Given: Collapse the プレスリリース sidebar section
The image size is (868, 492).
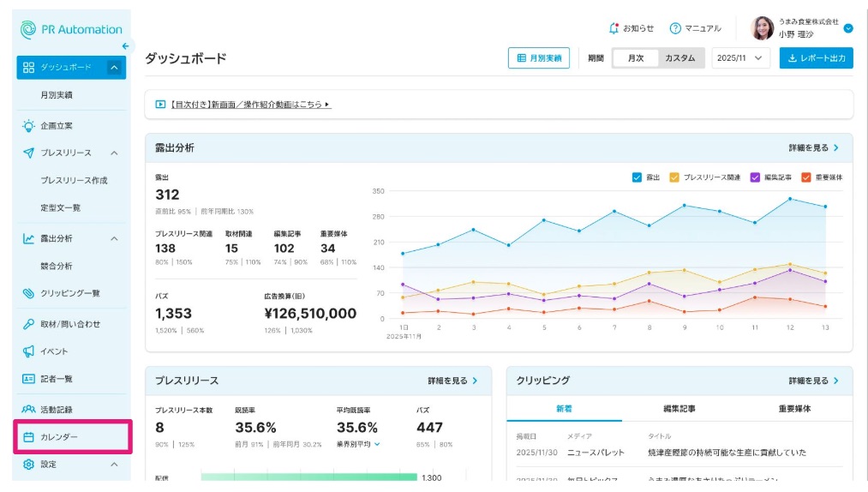Looking at the screenshot, I should (114, 153).
